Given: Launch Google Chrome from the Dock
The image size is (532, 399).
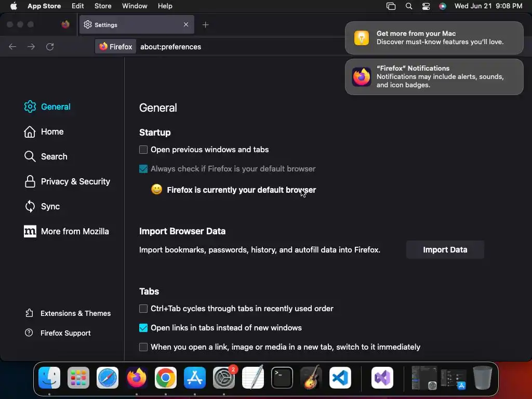Looking at the screenshot, I should 166,378.
